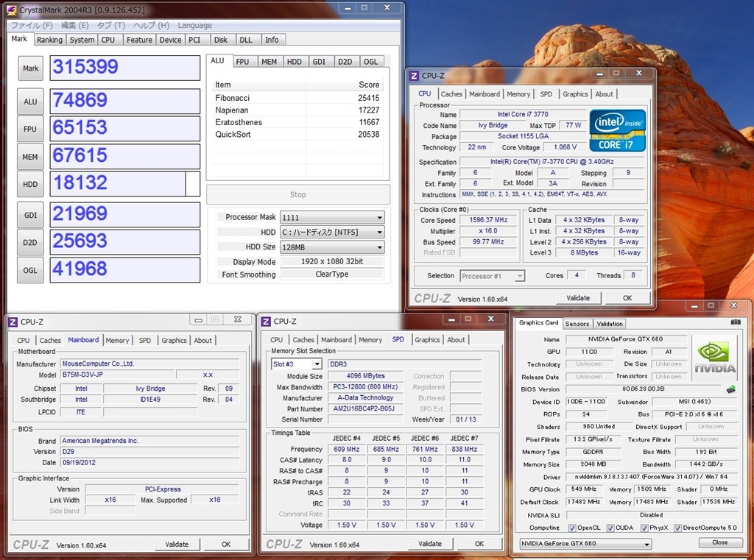
Task: Click the HDD benchmark button beside 18132
Action: click(x=30, y=184)
